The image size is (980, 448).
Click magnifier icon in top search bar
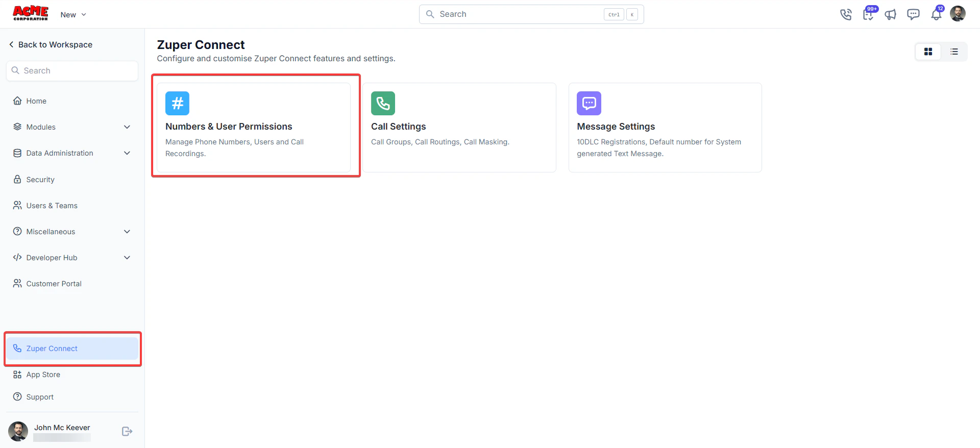[430, 14]
